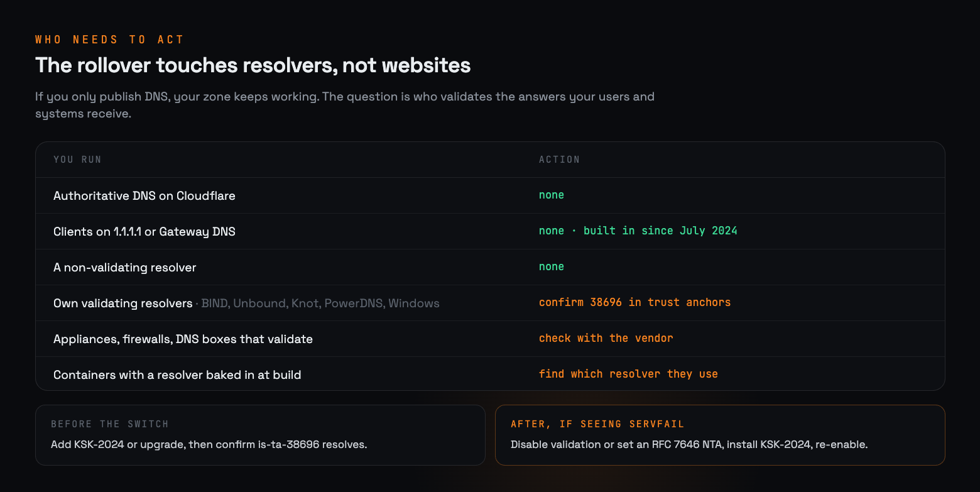Click "none" in the Authoritative DNS row
The image size is (980, 492).
click(x=552, y=195)
